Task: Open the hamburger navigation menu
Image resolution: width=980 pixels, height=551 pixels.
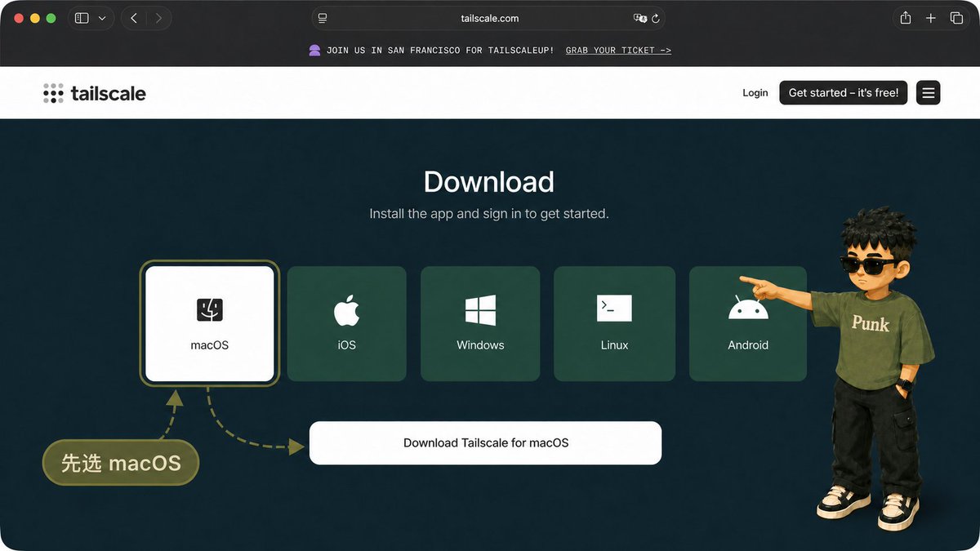Action: pyautogui.click(x=928, y=93)
